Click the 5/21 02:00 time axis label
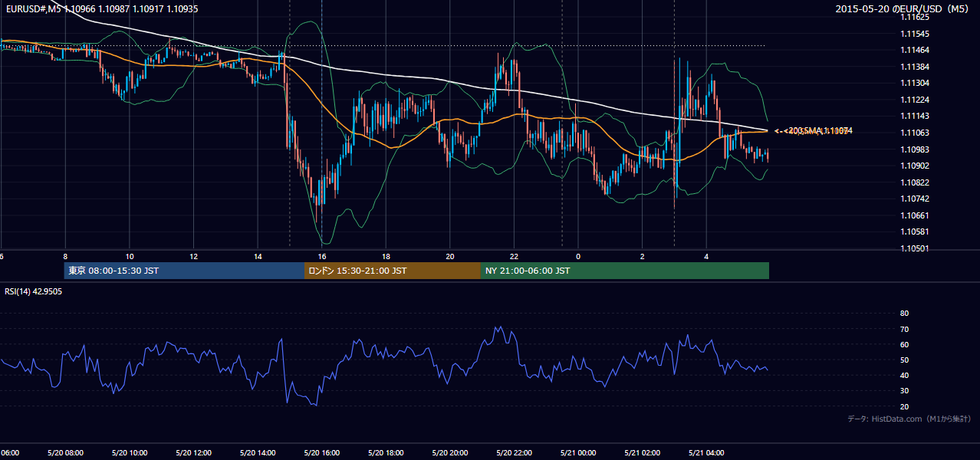Viewport: 980px width, 460px height. point(643,452)
